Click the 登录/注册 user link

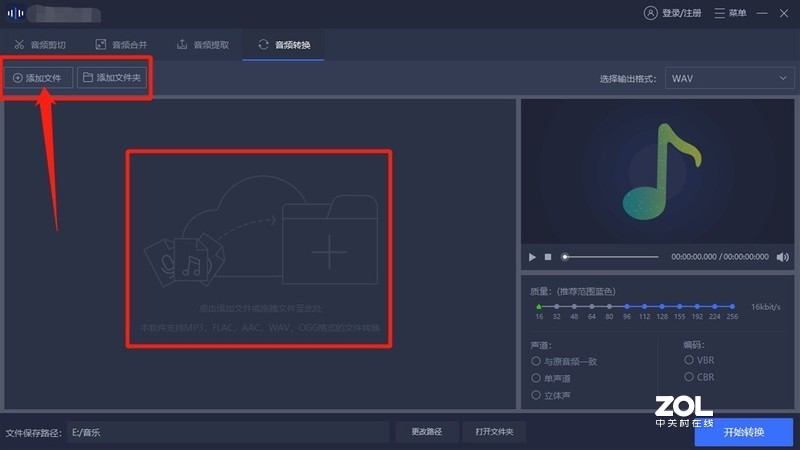pos(672,13)
